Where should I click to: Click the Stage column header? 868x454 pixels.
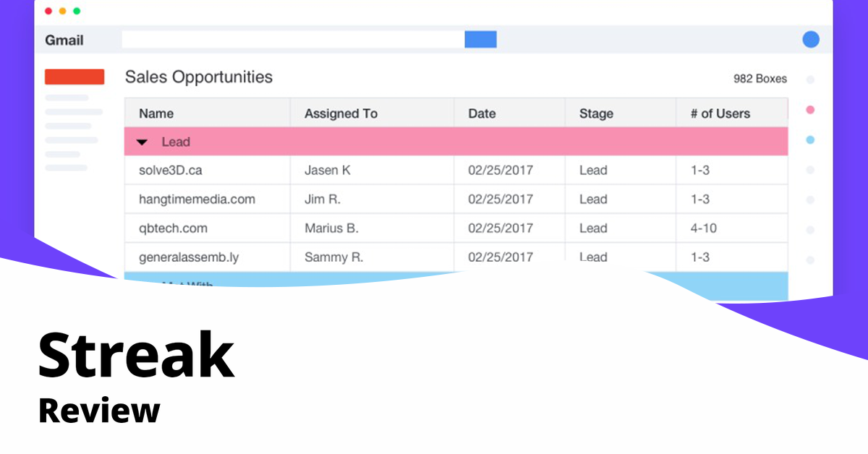(x=596, y=113)
